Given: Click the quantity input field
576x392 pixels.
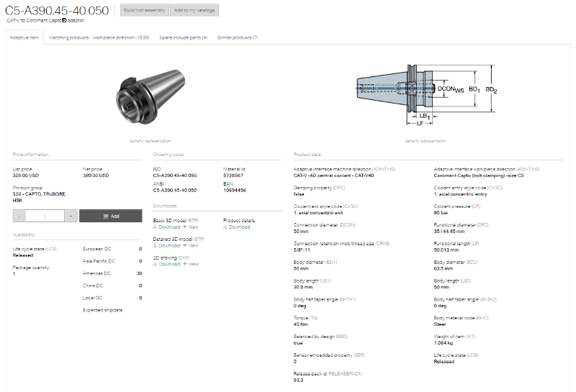Looking at the screenshot, I should 45,216.
